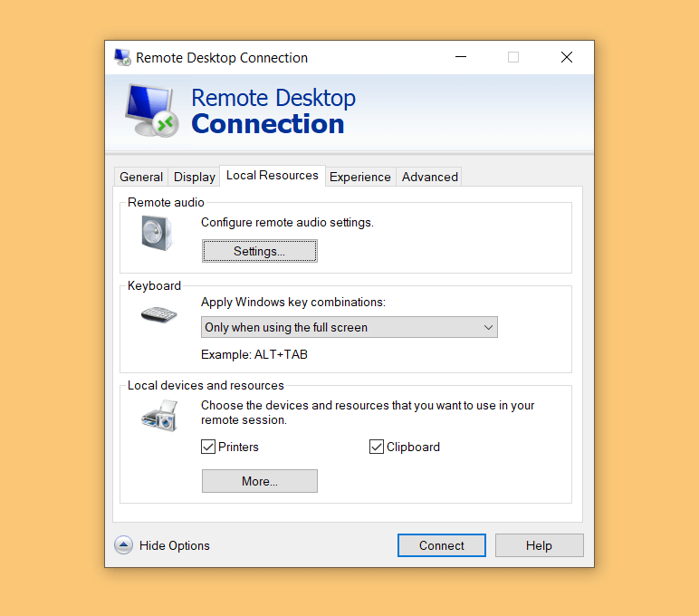Click the Remote Desktop title bar icon
This screenshot has width=699, height=616.
point(122,58)
